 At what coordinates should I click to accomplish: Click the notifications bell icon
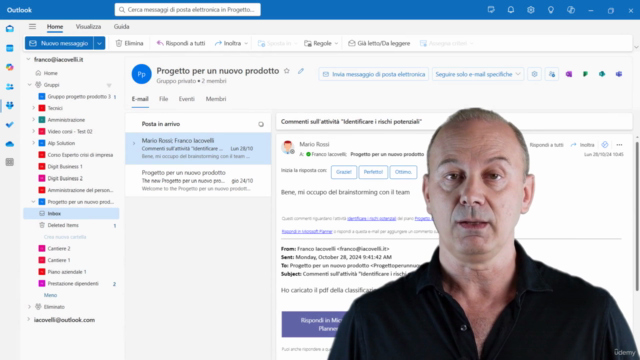tap(511, 10)
